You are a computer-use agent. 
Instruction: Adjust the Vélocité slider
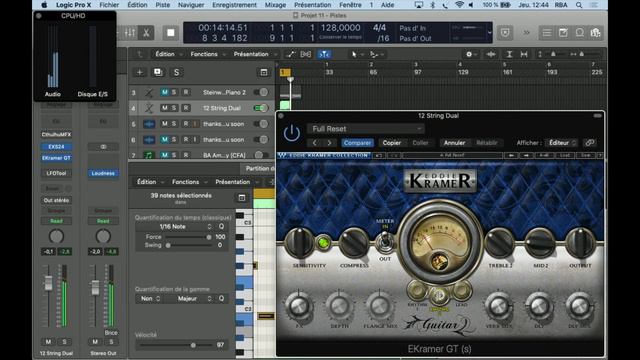point(175,345)
